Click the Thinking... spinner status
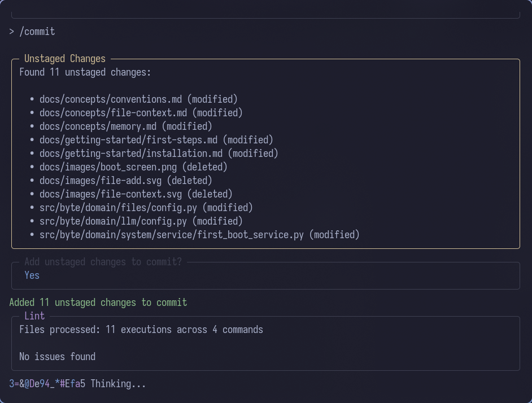The height and width of the screenshot is (403, 532). coord(118,384)
